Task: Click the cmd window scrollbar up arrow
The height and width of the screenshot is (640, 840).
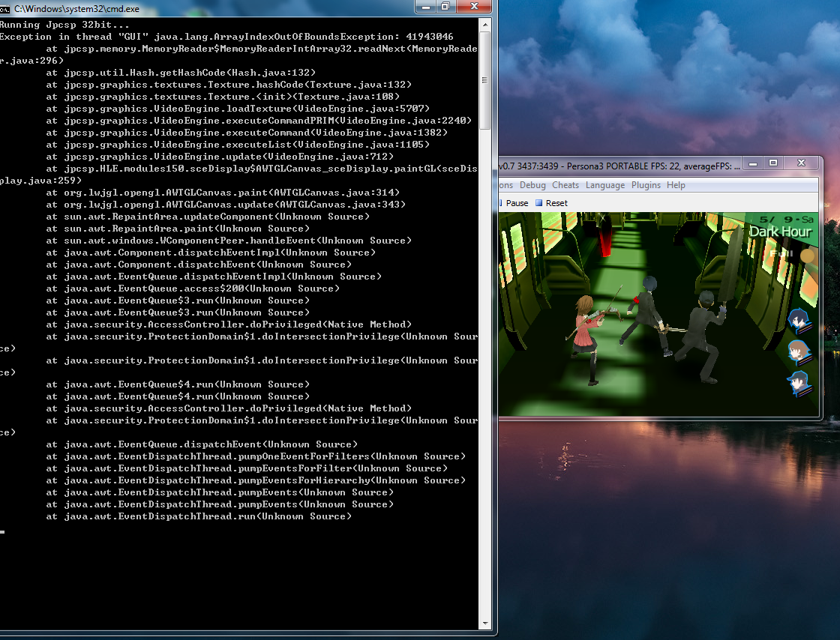Action: pyautogui.click(x=484, y=24)
